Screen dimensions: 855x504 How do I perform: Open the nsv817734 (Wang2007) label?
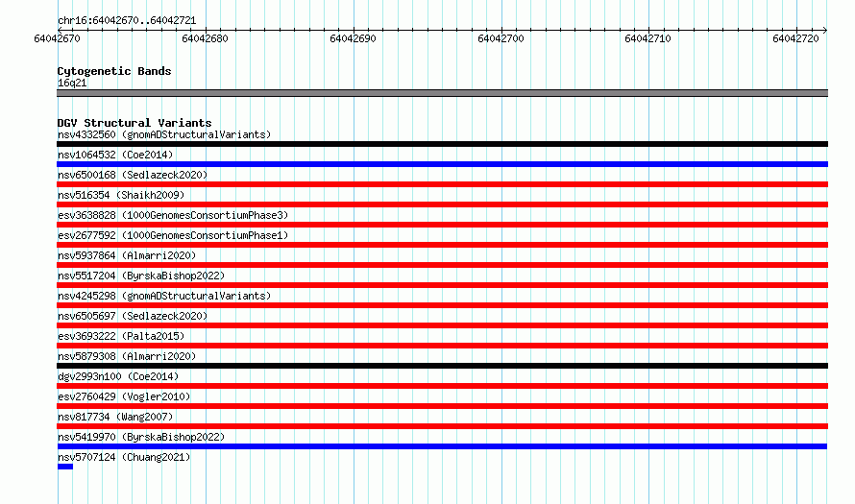pyautogui.click(x=115, y=417)
